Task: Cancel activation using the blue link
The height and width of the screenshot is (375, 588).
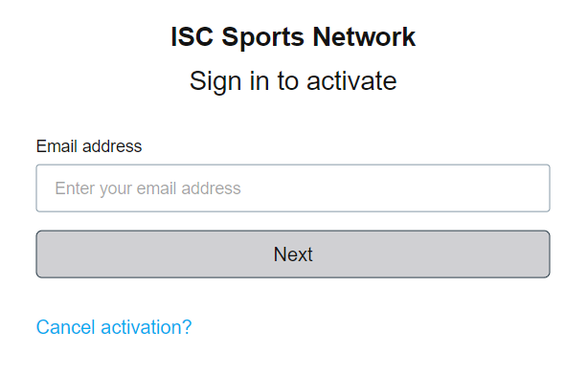Action: coord(114,327)
